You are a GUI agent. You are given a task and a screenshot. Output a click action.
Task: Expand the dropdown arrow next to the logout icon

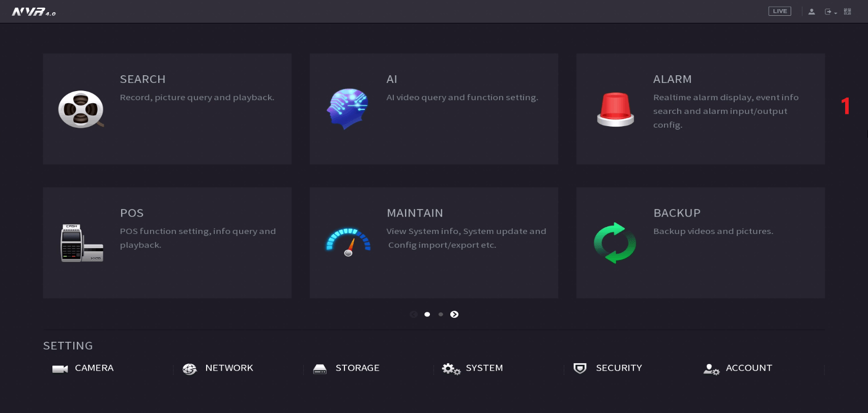click(835, 13)
